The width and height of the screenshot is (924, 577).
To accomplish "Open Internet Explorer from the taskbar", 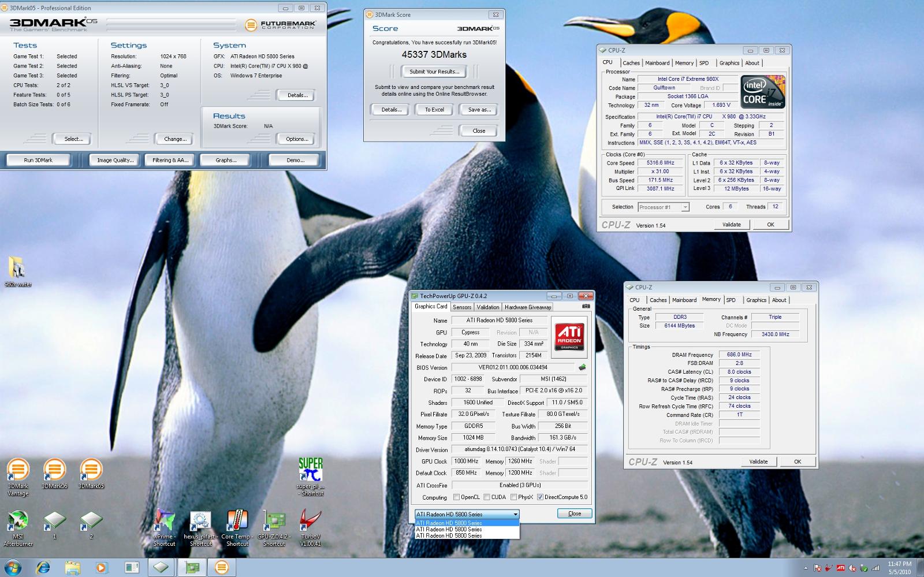I will (x=43, y=568).
